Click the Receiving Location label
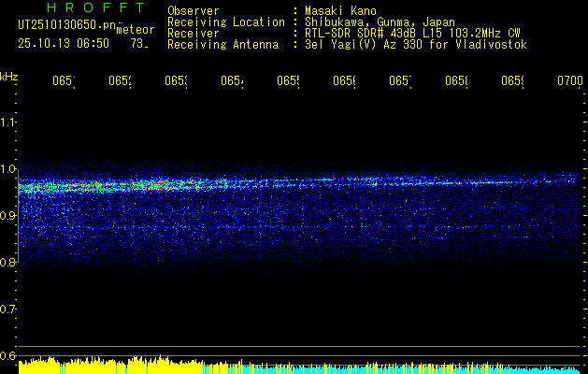The image size is (588, 374). (x=226, y=22)
